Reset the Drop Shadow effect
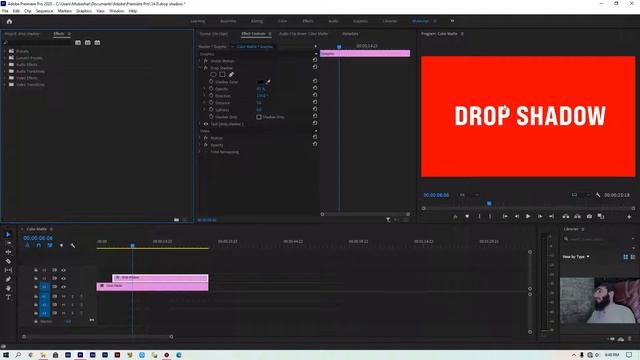This screenshot has width=640, height=360. click(315, 67)
